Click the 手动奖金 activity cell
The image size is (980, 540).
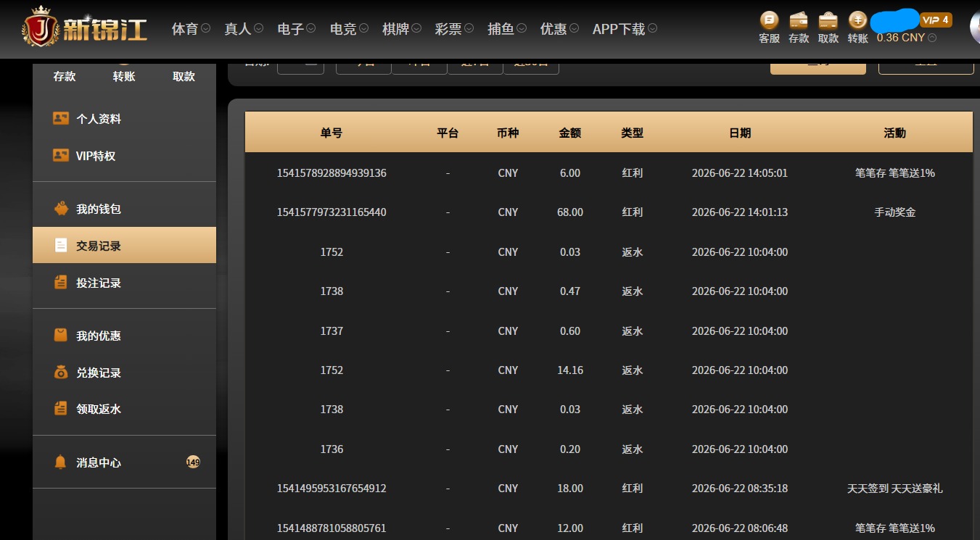pyautogui.click(x=895, y=212)
